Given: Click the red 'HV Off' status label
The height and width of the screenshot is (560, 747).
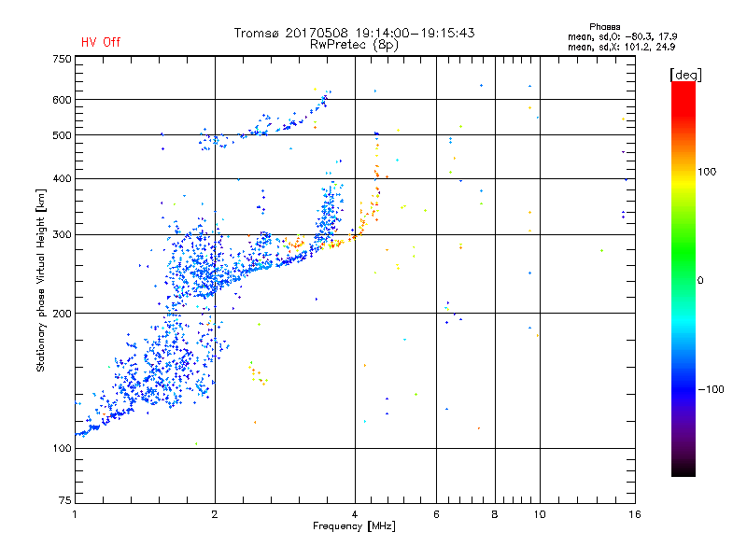Looking at the screenshot, I should coord(101,42).
